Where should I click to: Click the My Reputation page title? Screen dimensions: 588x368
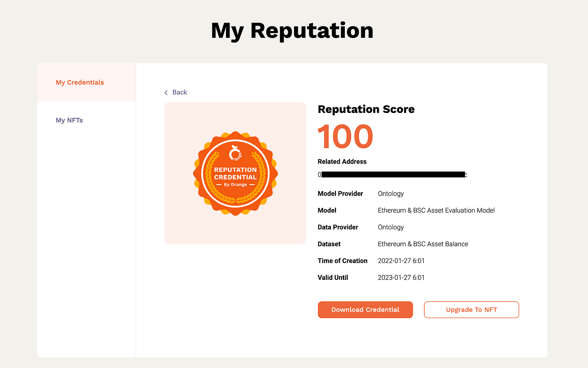point(292,31)
